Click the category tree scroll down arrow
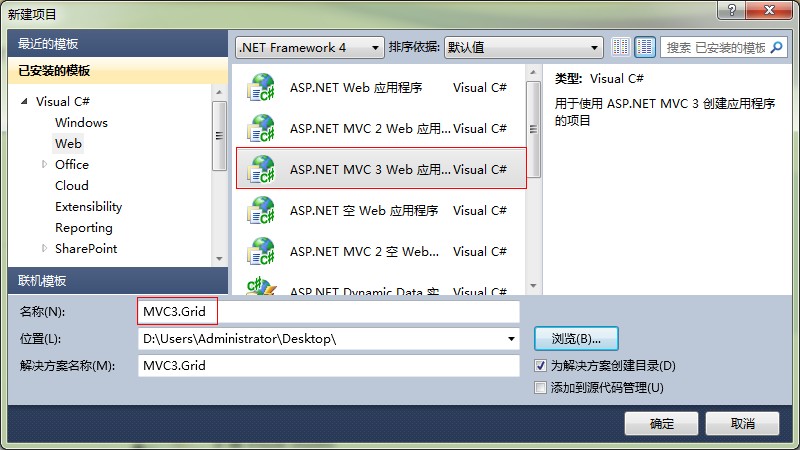 click(219, 259)
